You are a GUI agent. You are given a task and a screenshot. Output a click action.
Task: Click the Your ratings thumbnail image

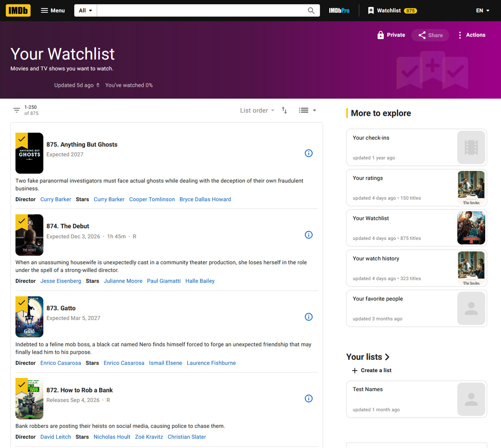tap(471, 188)
